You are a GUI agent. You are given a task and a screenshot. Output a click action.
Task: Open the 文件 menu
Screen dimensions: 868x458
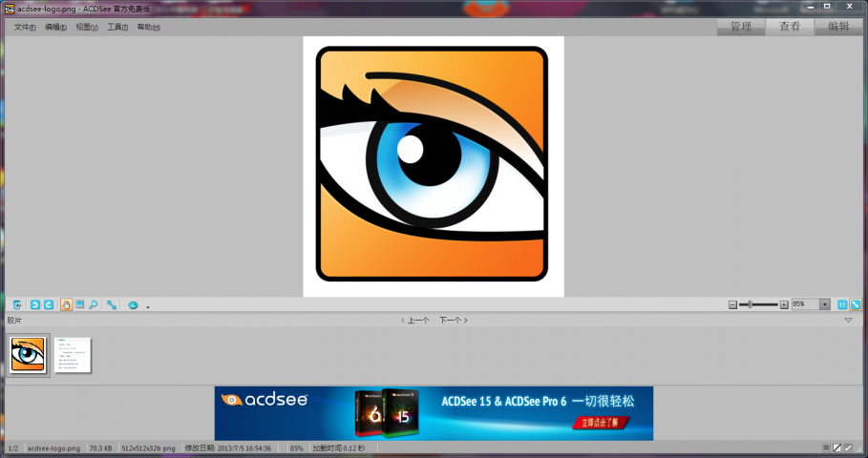(25, 27)
